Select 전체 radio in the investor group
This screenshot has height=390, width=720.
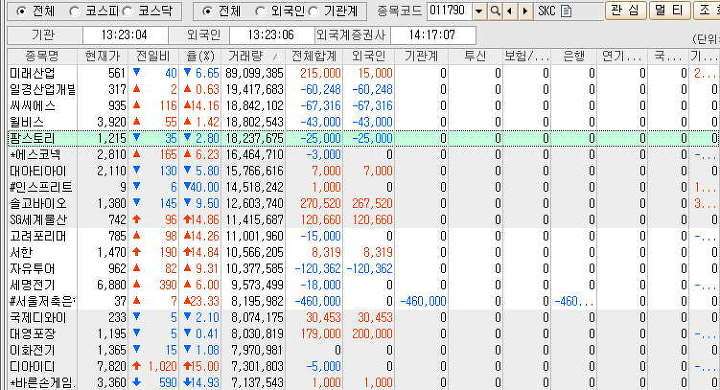pos(207,11)
